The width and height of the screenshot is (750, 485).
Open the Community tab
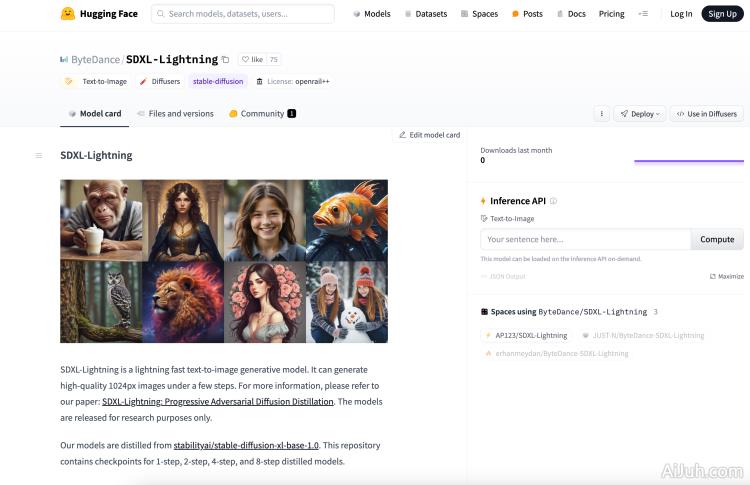[262, 114]
